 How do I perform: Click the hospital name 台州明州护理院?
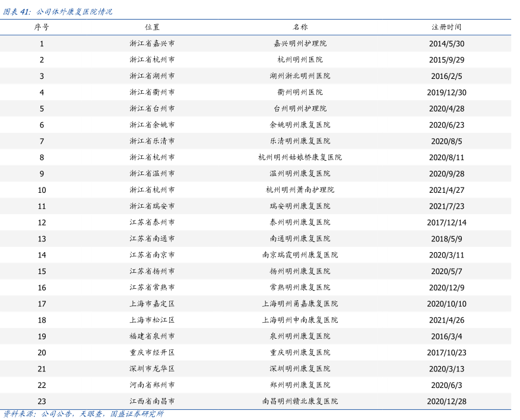pyautogui.click(x=300, y=109)
